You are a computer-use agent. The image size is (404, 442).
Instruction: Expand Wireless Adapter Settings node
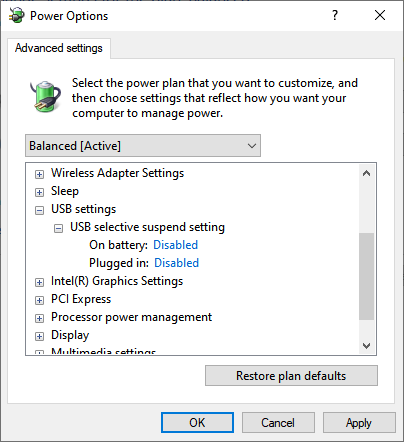click(39, 174)
